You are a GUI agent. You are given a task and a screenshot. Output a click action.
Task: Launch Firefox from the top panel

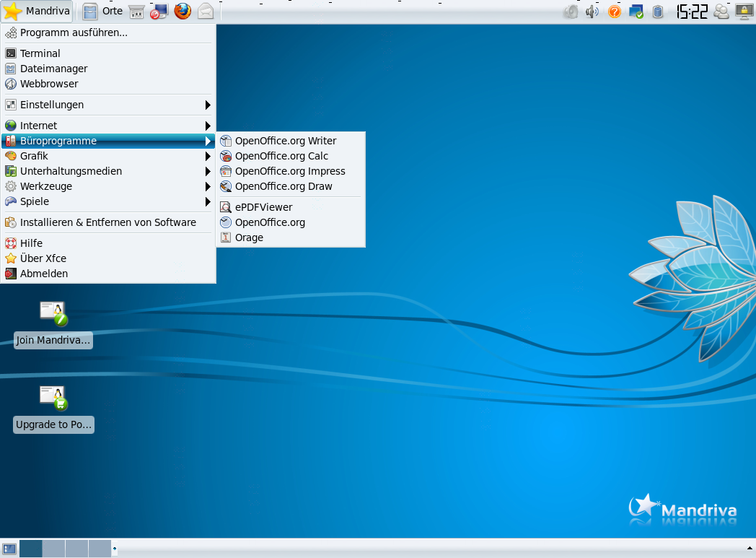pyautogui.click(x=183, y=11)
